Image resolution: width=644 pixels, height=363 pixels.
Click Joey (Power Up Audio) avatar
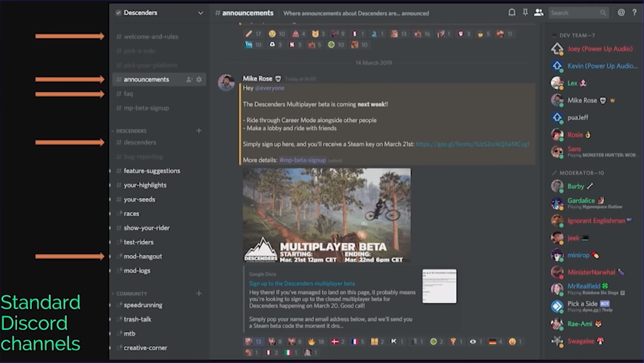pyautogui.click(x=557, y=49)
